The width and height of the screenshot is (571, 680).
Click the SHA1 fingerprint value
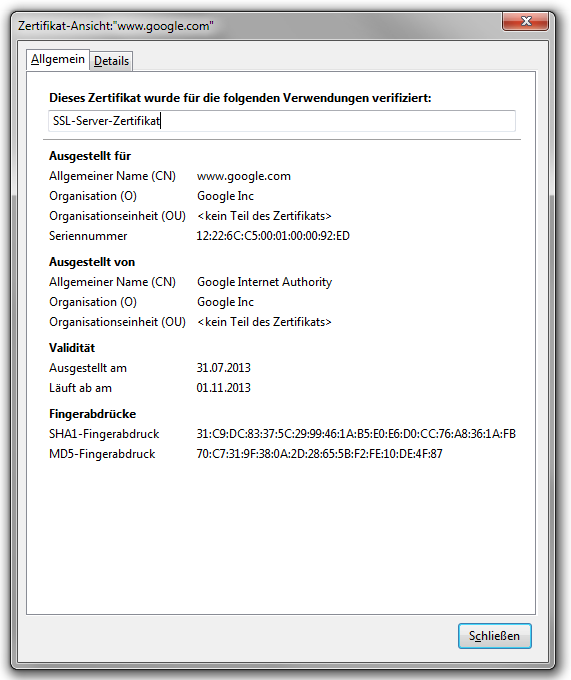(x=356, y=434)
